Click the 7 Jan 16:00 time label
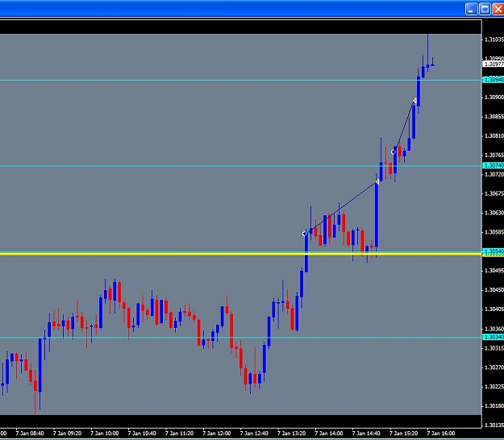This screenshot has width=504, height=440. 441,434
